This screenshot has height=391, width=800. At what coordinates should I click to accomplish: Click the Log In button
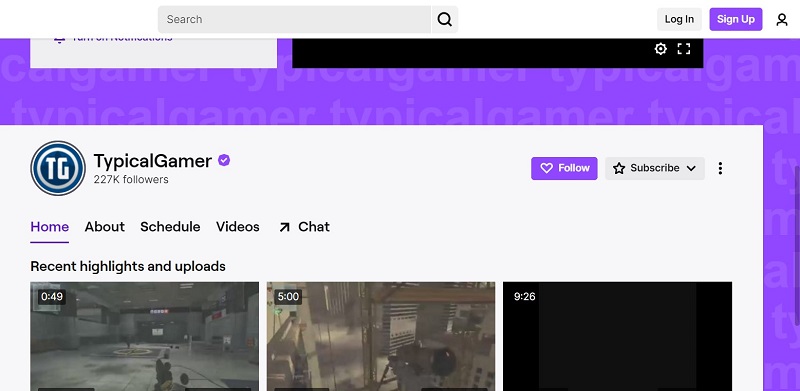click(679, 19)
